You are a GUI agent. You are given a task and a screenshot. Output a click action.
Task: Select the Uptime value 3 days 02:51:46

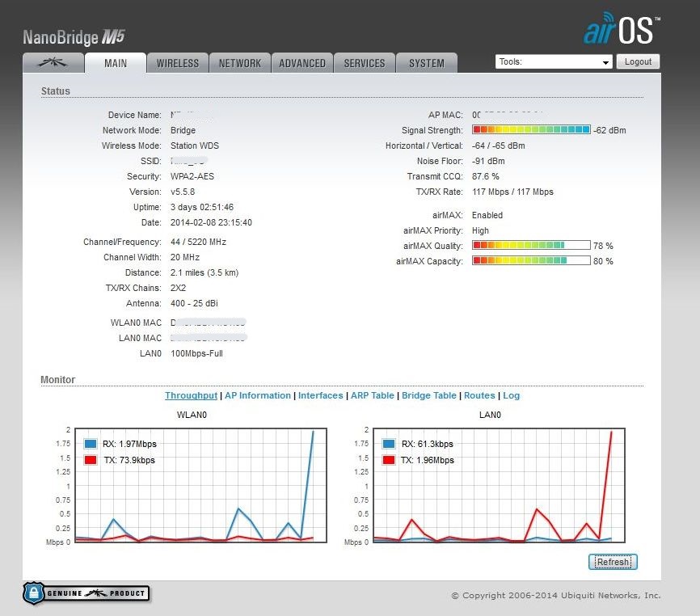202,207
